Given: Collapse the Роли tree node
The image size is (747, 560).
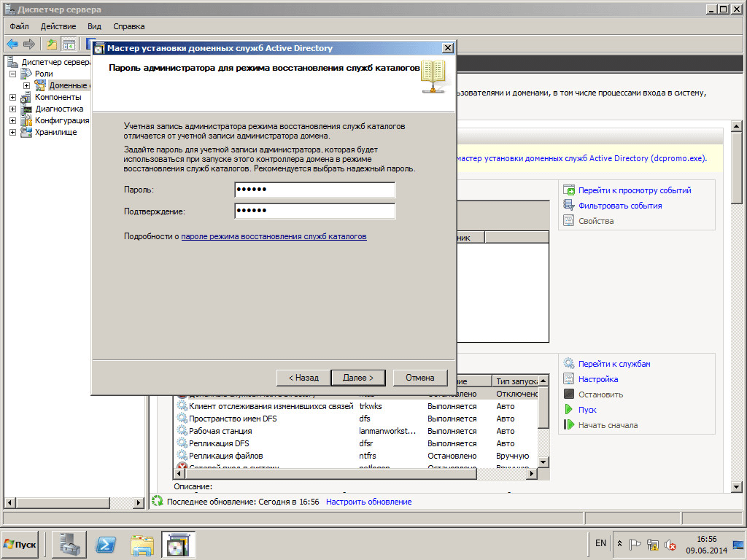Looking at the screenshot, I should click(x=13, y=74).
